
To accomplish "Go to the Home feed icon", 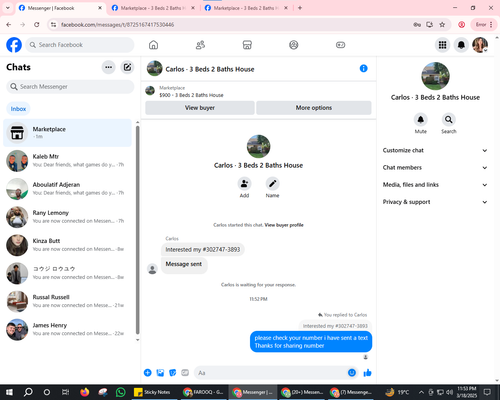I will pyautogui.click(x=153, y=45).
